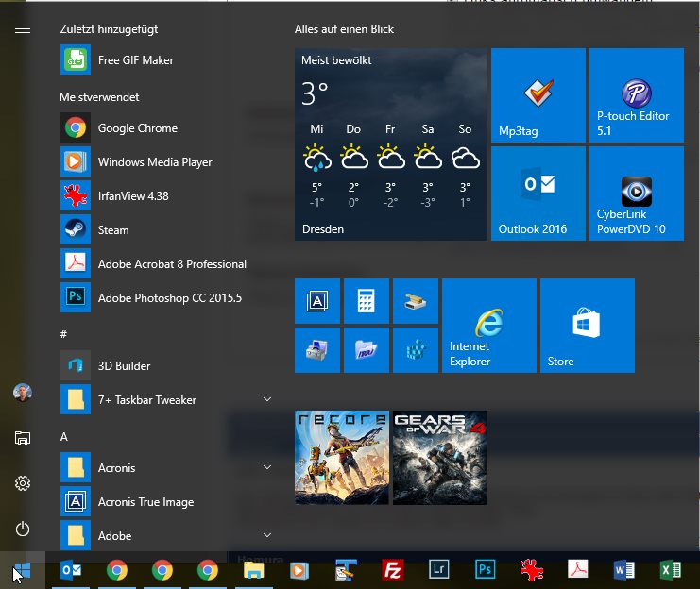Image resolution: width=700 pixels, height=589 pixels.
Task: Open the Gears of War 4 tile
Action: click(x=439, y=458)
